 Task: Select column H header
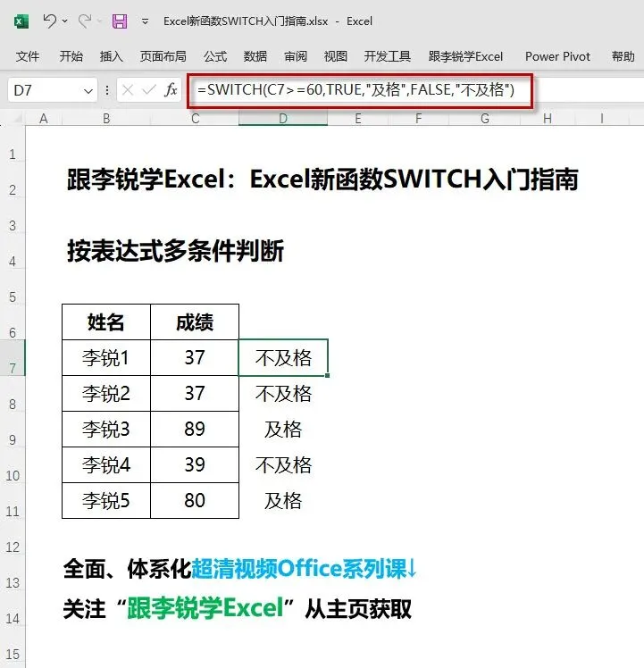pos(548,119)
